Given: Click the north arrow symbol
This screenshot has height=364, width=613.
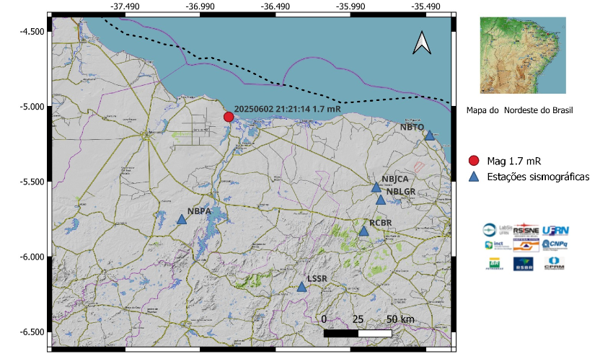Looking at the screenshot, I should (x=422, y=43).
